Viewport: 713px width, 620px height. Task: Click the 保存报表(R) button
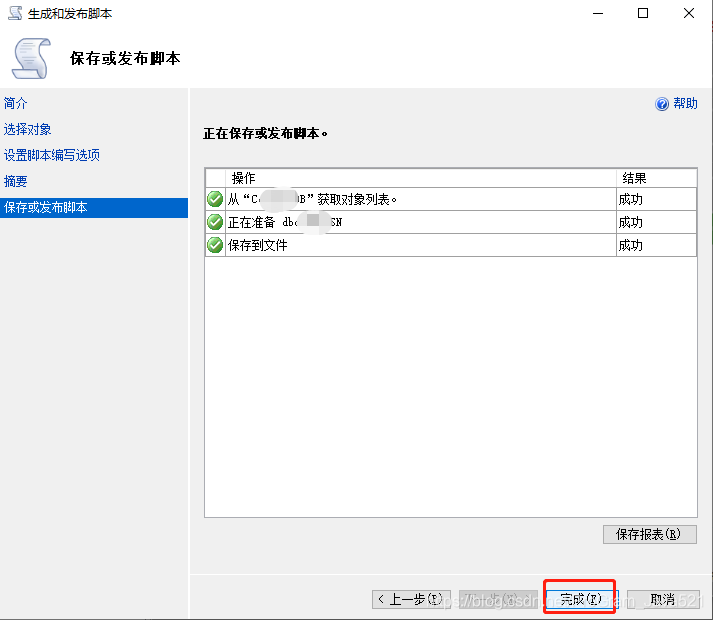(649, 534)
